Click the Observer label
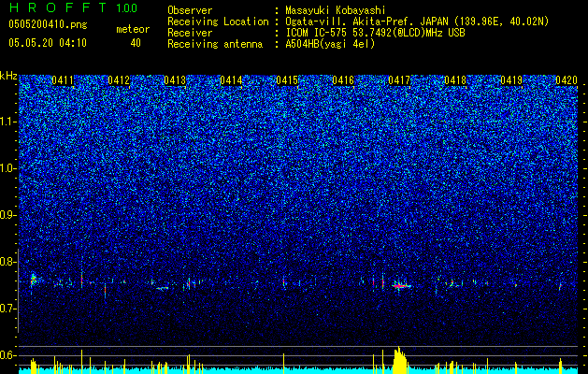 (x=190, y=10)
